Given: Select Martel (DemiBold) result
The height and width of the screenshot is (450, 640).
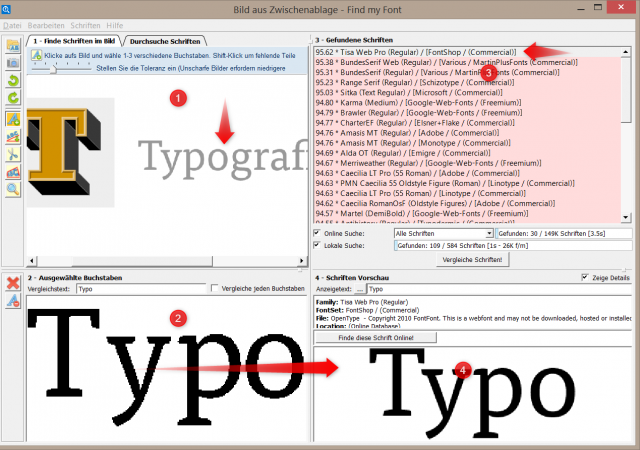Looking at the screenshot, I should [467, 214].
